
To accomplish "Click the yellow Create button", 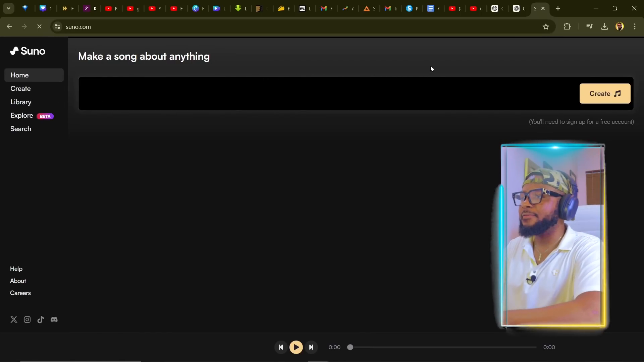I will click(605, 94).
